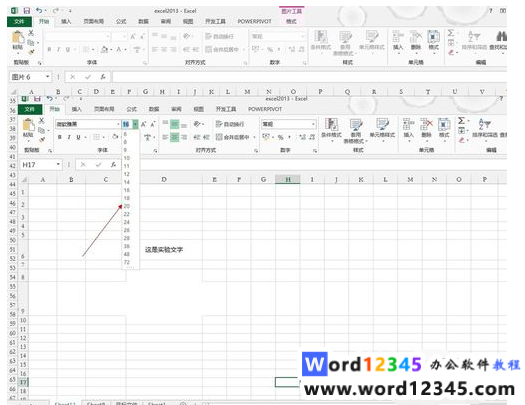Click the Clear eraser icon in the outer editing group
525x405 pixels.
[451, 53]
